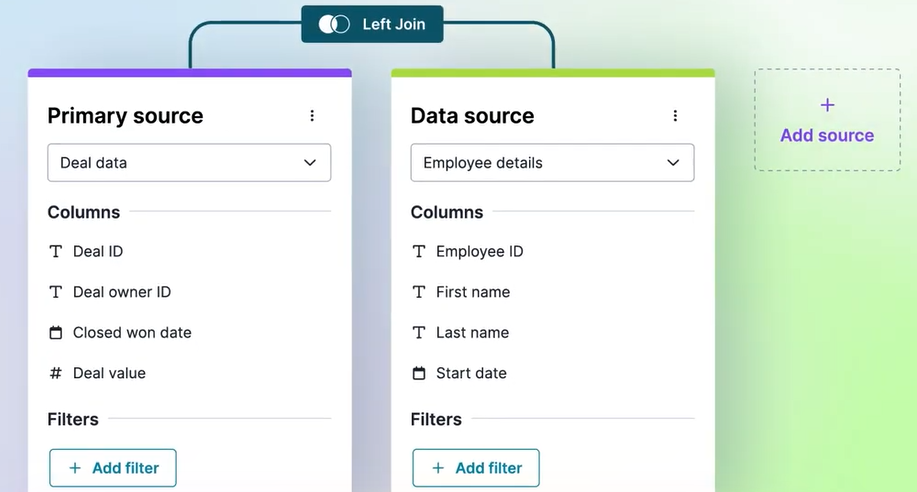Click the text type icon beside Deal ID
Image resolution: width=917 pixels, height=492 pixels.
coord(56,252)
